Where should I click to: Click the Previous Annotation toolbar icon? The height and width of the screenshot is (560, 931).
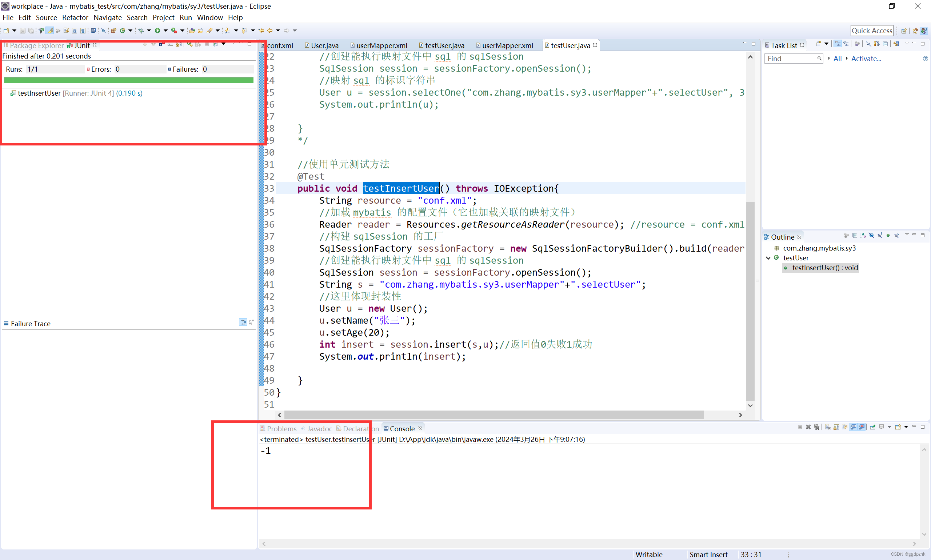click(x=244, y=31)
